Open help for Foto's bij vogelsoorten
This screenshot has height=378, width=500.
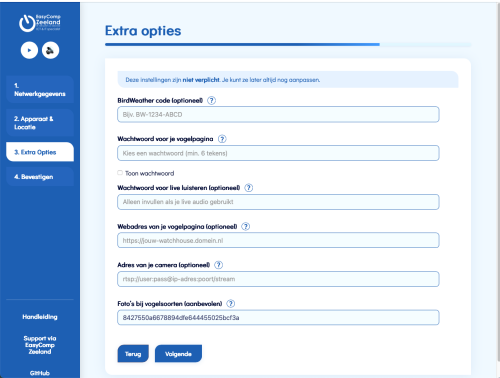coord(231,304)
